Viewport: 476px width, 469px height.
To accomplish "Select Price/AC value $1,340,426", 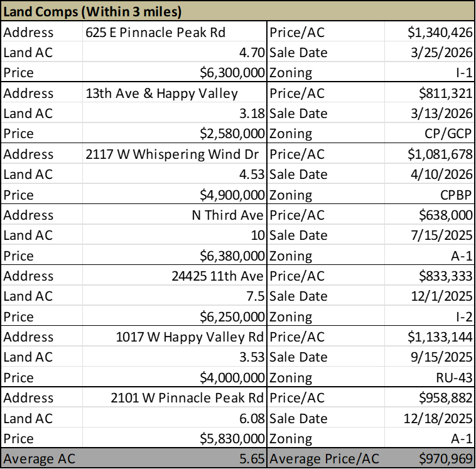I will [x=430, y=32].
